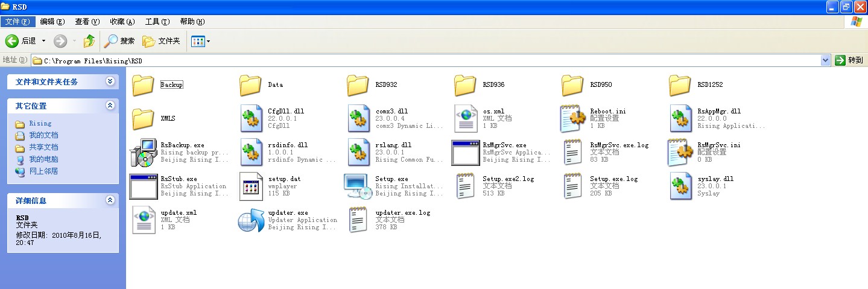Select the RsMgrSvc.exe.log text file icon
This screenshot has width=868, height=289.
572,153
